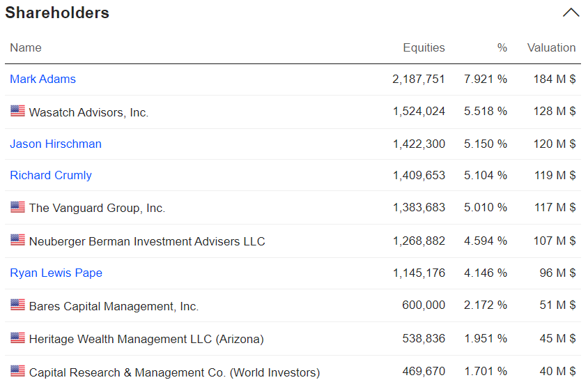Collapse the Shareholders section chevron
The image size is (588, 387).
tap(571, 13)
